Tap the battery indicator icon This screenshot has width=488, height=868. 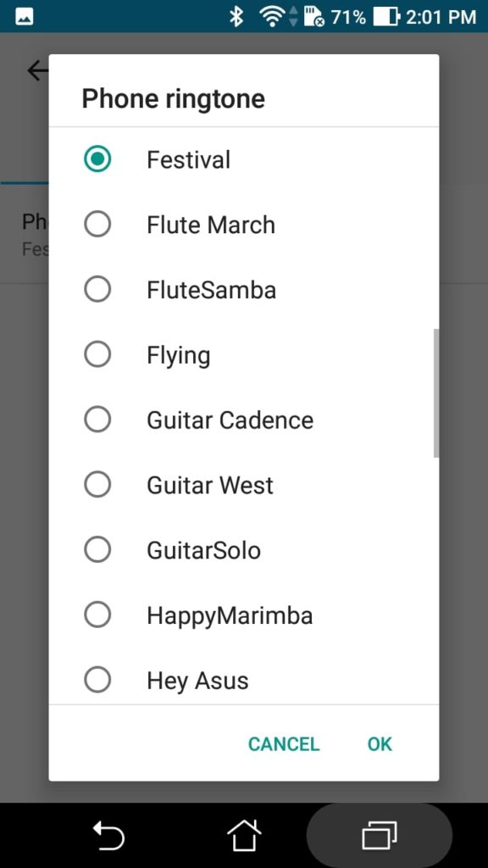pyautogui.click(x=386, y=17)
